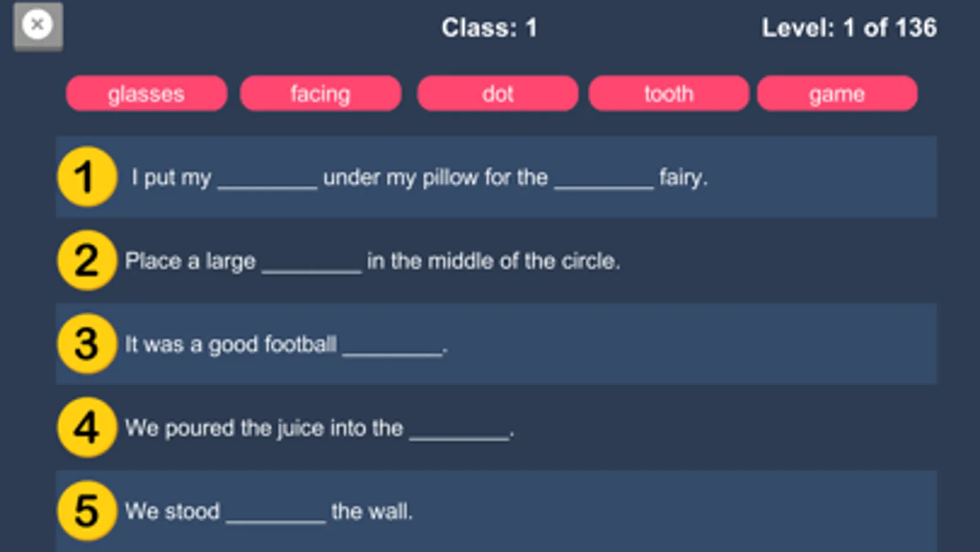The height and width of the screenshot is (552, 980).
Task: Choose the 'dot' word pill
Action: tap(497, 94)
